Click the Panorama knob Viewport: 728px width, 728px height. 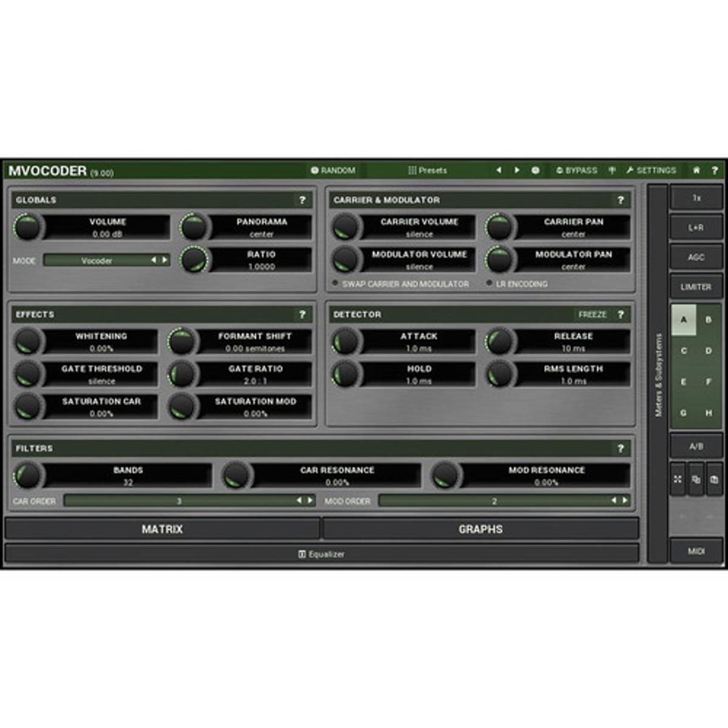[194, 227]
